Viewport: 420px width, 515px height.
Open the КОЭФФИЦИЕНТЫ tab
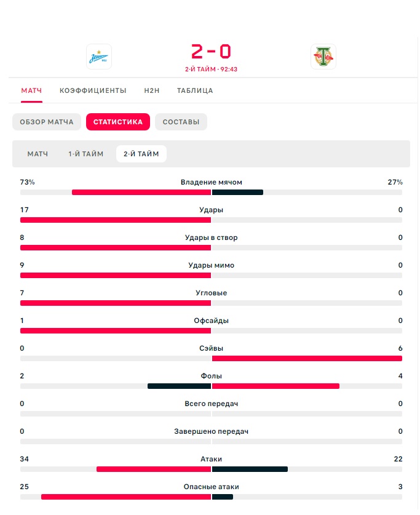coord(93,90)
